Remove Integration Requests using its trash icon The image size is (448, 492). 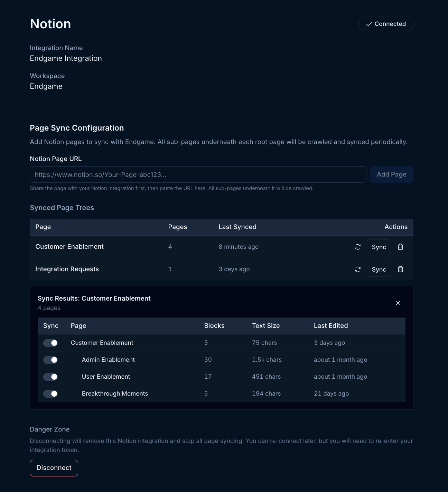400,269
